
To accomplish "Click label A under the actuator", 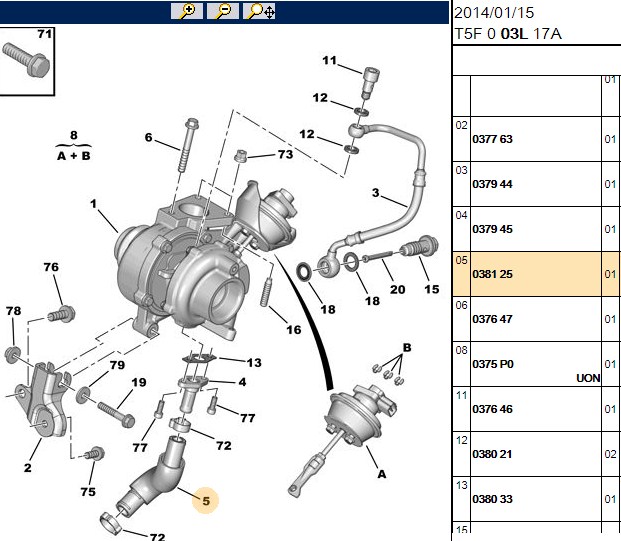I will (381, 474).
